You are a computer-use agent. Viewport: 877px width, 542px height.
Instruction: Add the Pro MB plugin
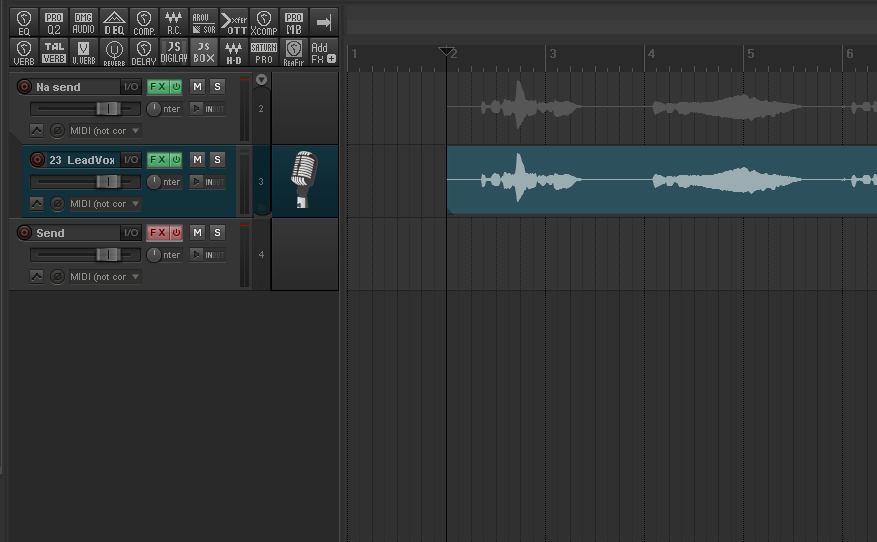click(x=294, y=22)
